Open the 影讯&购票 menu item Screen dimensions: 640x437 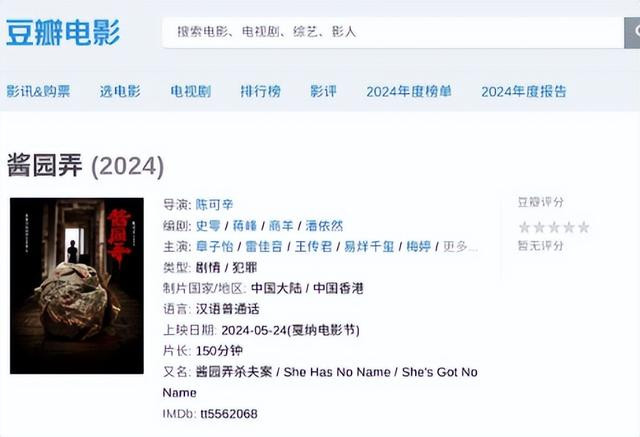tap(38, 91)
